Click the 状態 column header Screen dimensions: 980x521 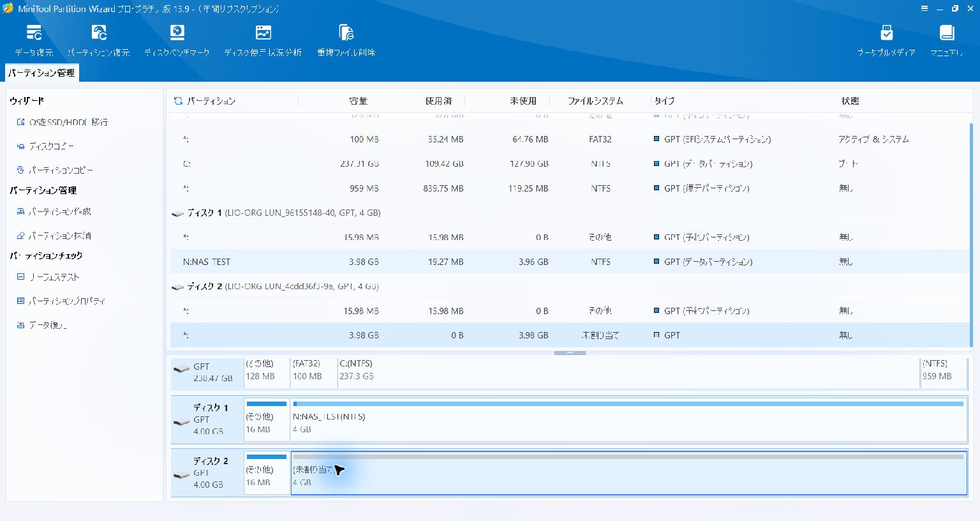850,101
